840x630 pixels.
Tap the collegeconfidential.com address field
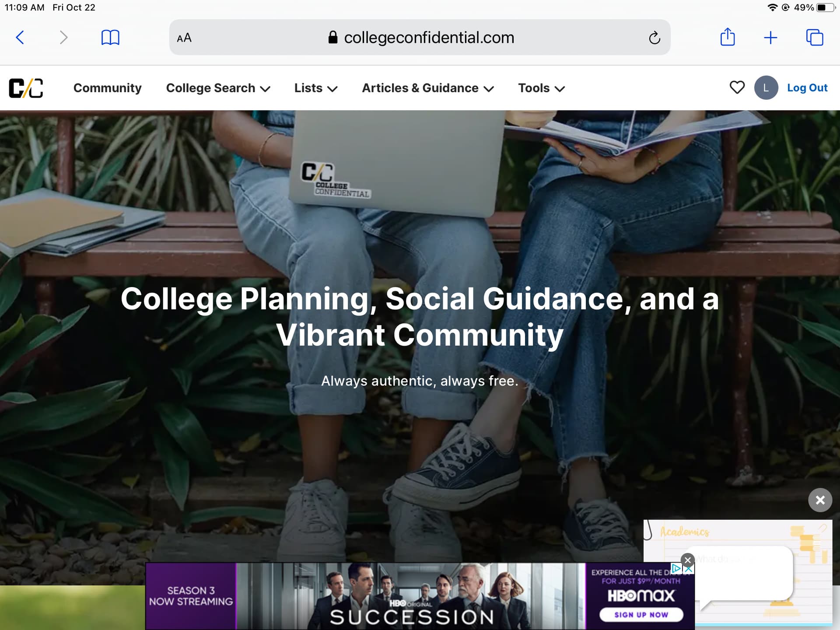click(420, 37)
